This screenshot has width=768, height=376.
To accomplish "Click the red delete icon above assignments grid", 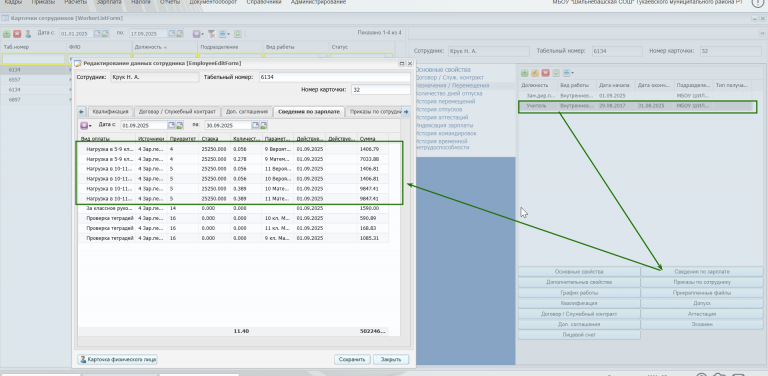I will [x=546, y=73].
